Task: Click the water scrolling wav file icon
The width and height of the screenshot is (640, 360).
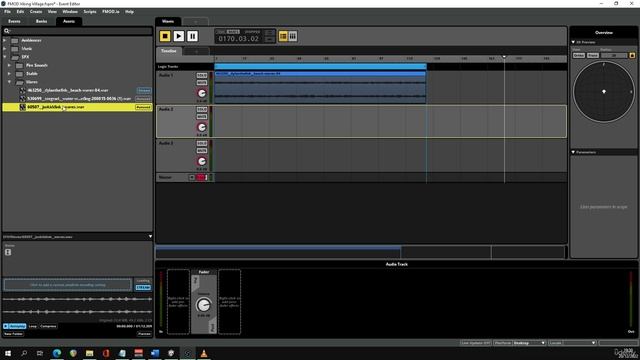Action: 23,99
